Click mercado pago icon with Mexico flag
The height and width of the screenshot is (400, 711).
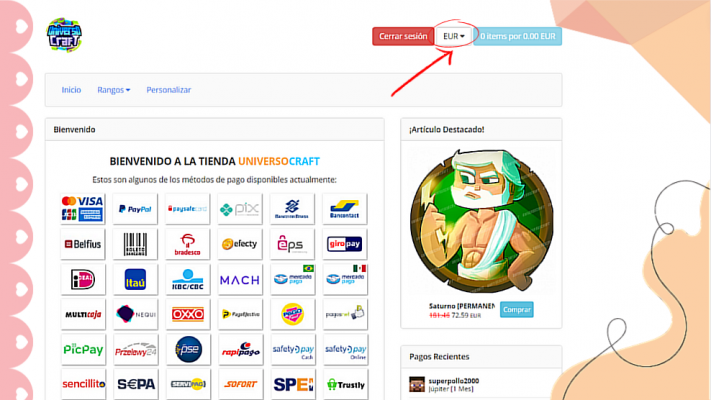[x=345, y=279]
